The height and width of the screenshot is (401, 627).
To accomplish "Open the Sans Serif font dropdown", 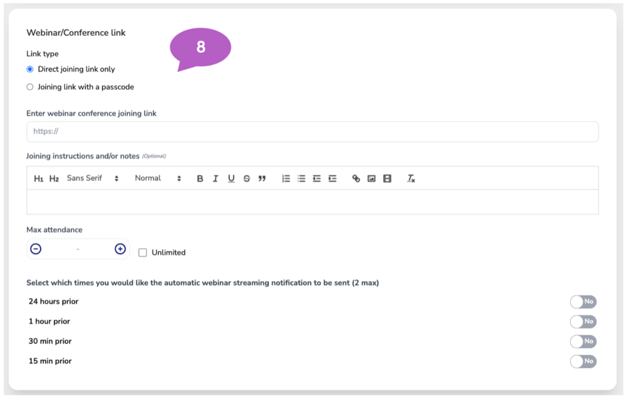I will [x=93, y=178].
